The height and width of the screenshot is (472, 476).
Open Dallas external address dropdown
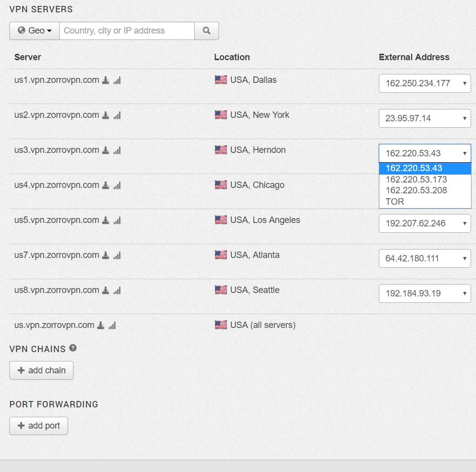tap(425, 83)
